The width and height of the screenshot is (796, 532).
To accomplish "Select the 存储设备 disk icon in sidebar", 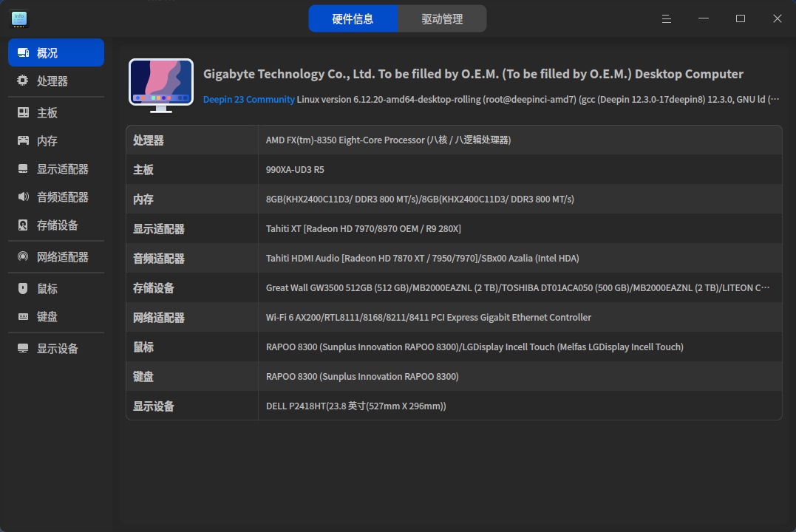I will pos(24,225).
